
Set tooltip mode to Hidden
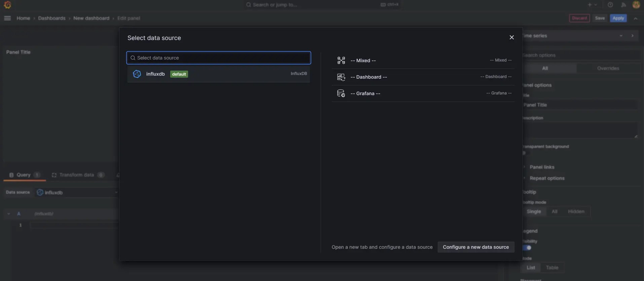click(576, 211)
